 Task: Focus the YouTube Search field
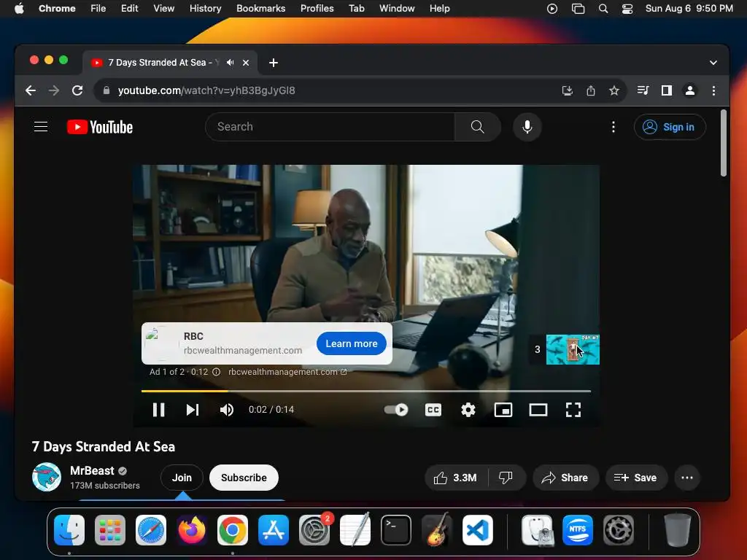pyautogui.click(x=330, y=127)
